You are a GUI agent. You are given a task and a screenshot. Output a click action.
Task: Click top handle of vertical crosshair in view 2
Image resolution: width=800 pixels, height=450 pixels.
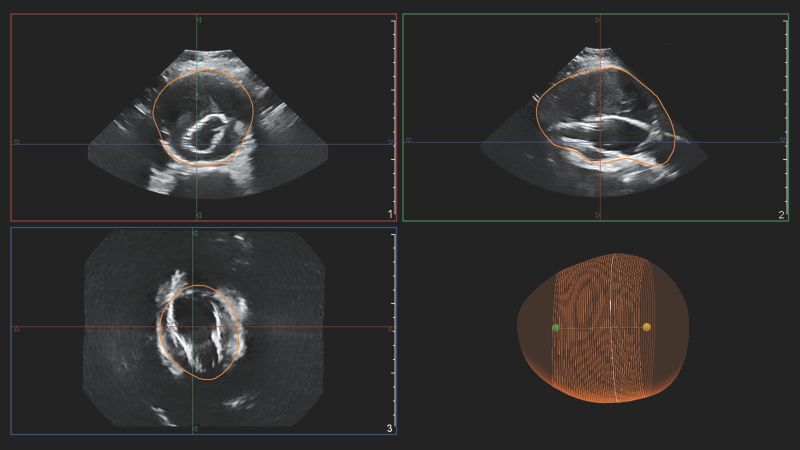(598, 20)
